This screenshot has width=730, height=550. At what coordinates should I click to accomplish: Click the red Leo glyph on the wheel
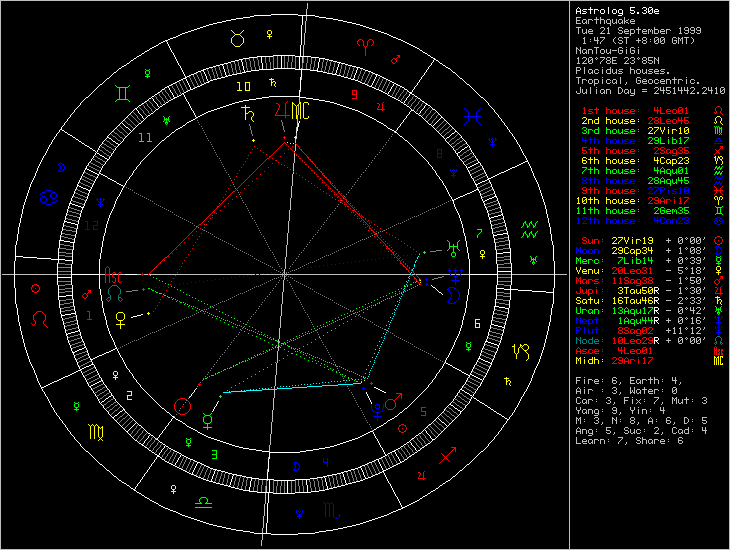click(x=41, y=319)
